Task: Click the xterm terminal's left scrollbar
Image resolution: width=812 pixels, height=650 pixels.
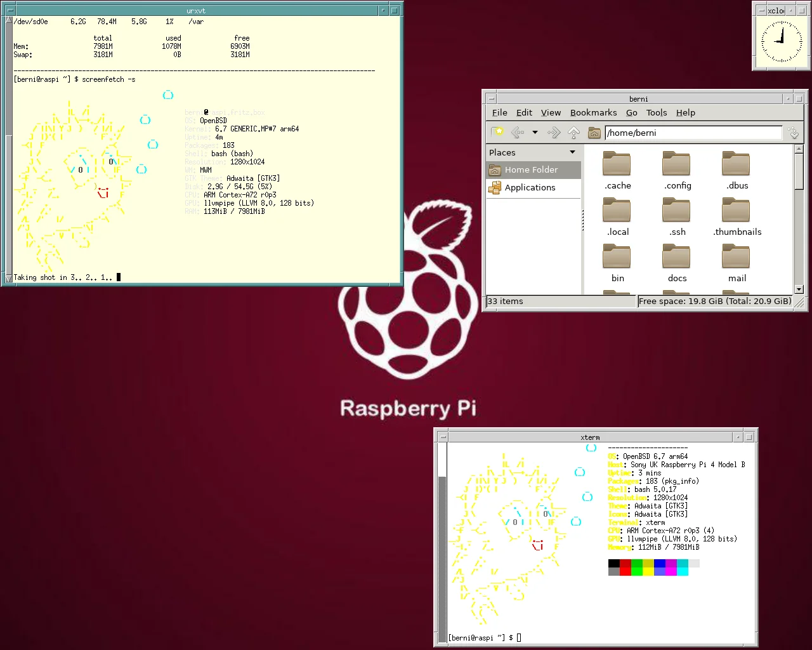Action: 443,543
